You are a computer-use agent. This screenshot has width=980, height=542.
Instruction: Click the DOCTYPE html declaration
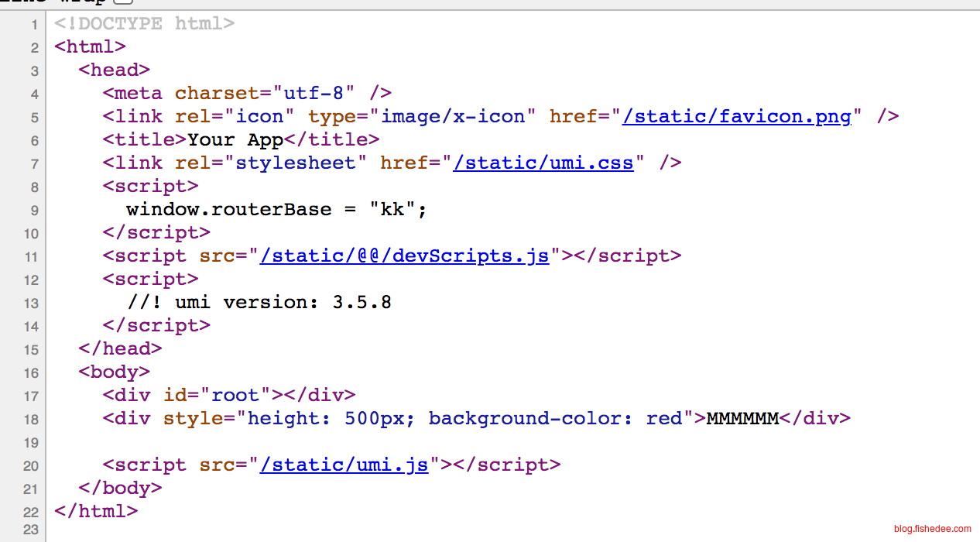click(x=144, y=24)
